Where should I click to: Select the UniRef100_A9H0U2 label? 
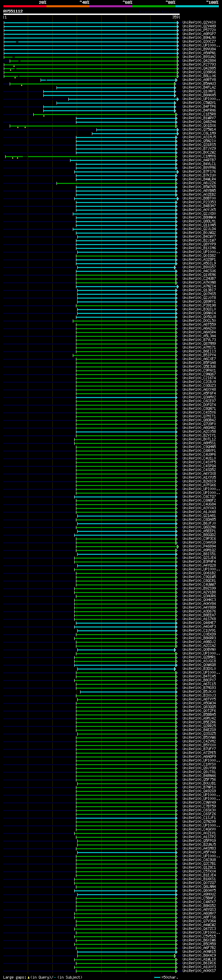pos(199,894)
